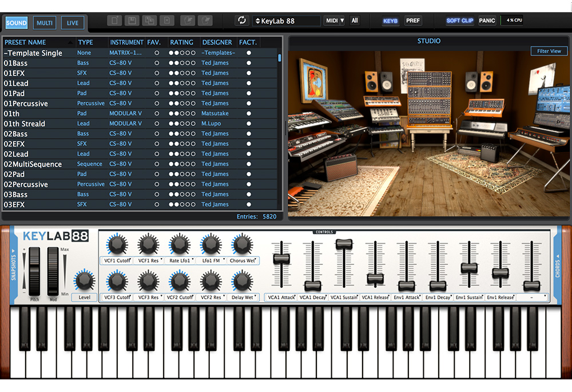
Task: Select the 02Bass preset row
Action: point(140,133)
